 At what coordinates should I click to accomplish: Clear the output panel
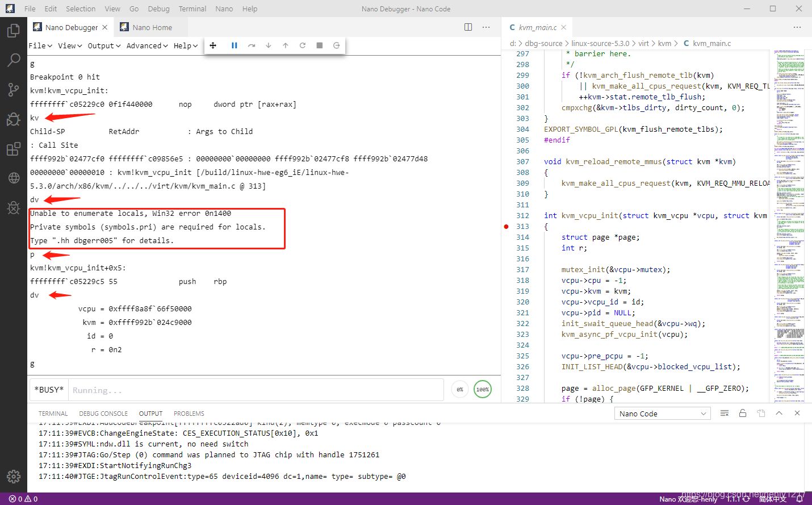coord(724,414)
